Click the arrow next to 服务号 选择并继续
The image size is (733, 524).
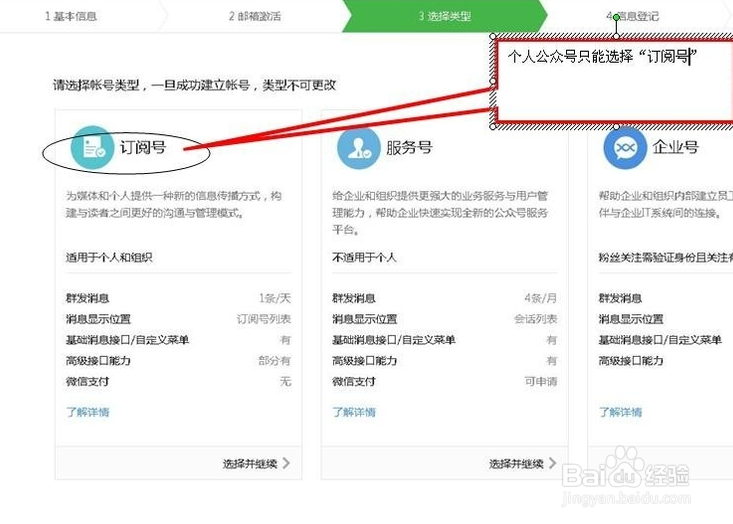553,463
